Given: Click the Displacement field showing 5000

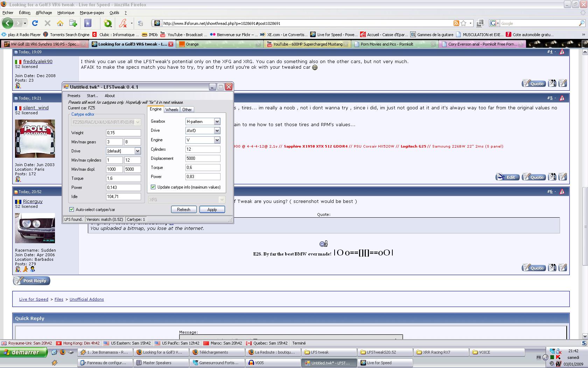Looking at the screenshot, I should [x=203, y=158].
